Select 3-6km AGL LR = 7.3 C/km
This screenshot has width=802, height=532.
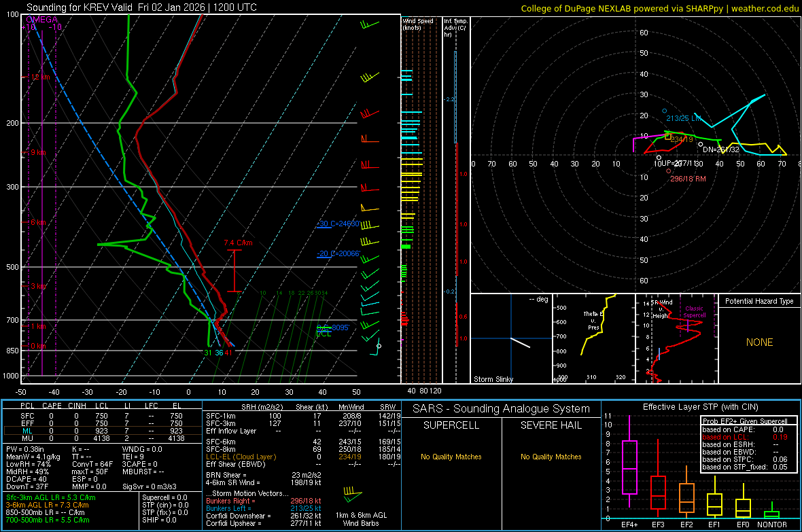tap(47, 505)
